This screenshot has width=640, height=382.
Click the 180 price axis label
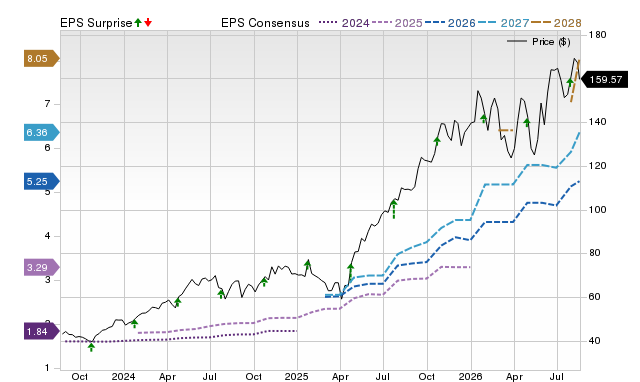pyautogui.click(x=597, y=35)
